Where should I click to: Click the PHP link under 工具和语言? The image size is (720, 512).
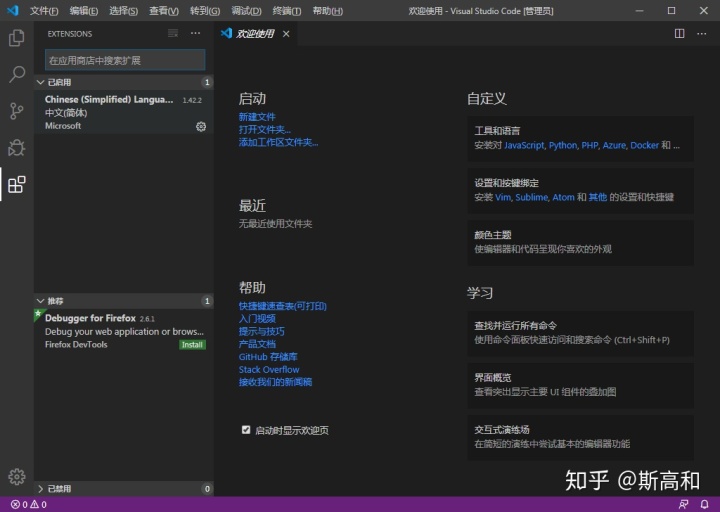pyautogui.click(x=590, y=146)
